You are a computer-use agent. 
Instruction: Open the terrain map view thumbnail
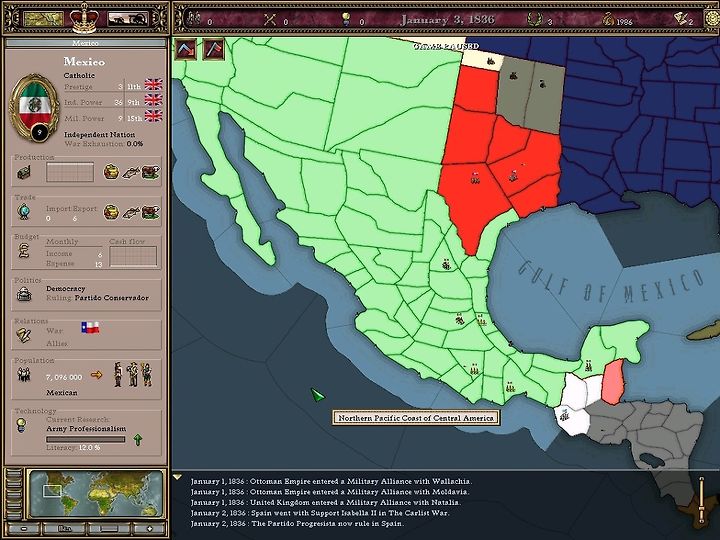43,19
